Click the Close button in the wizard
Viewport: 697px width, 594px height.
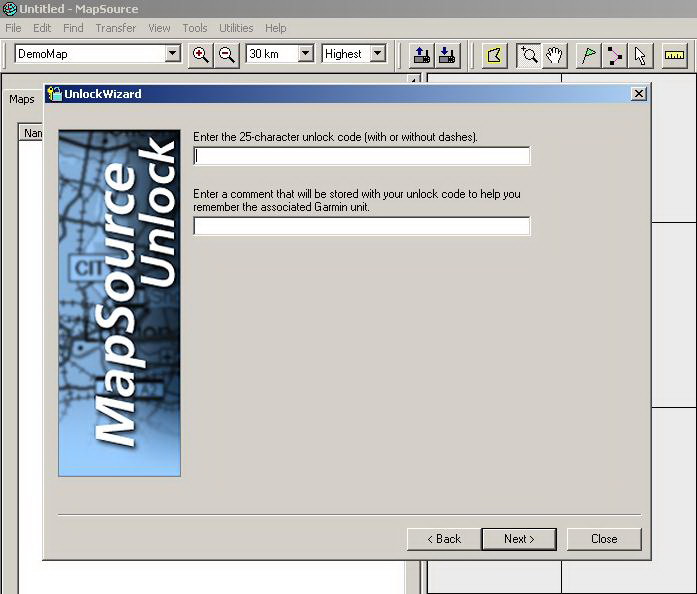coord(604,539)
